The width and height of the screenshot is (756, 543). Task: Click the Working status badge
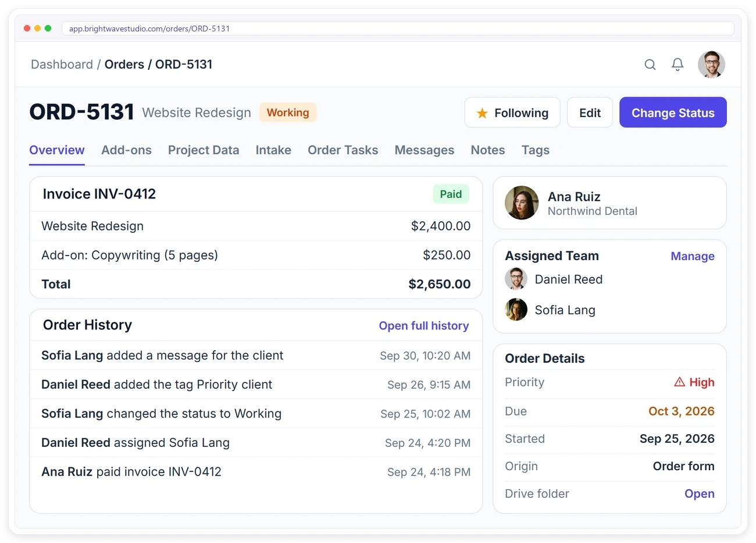[x=288, y=112]
